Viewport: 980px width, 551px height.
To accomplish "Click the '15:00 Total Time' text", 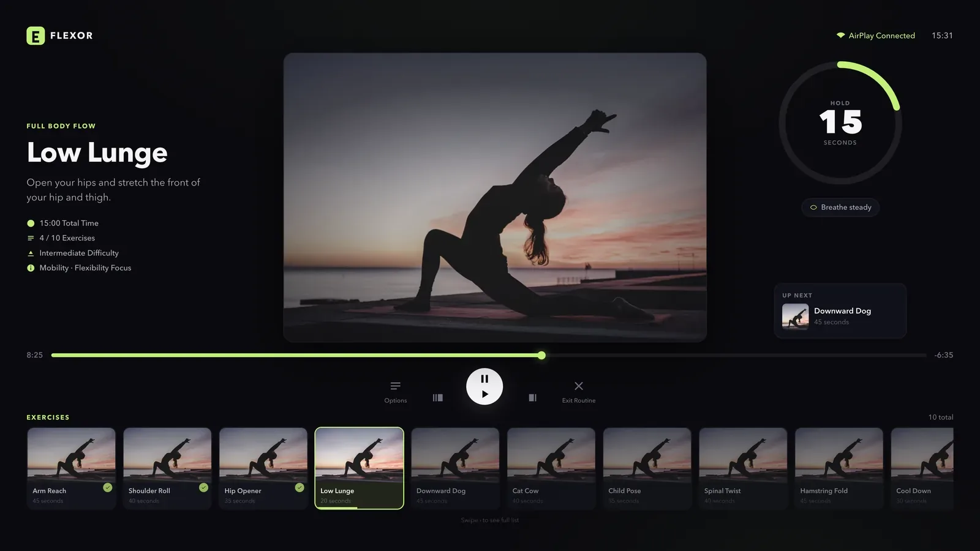I will pyautogui.click(x=69, y=223).
